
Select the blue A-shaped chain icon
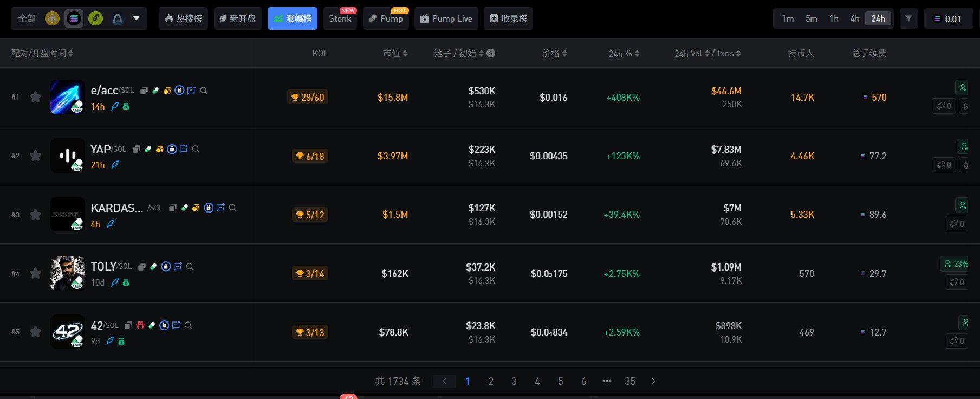click(117, 18)
